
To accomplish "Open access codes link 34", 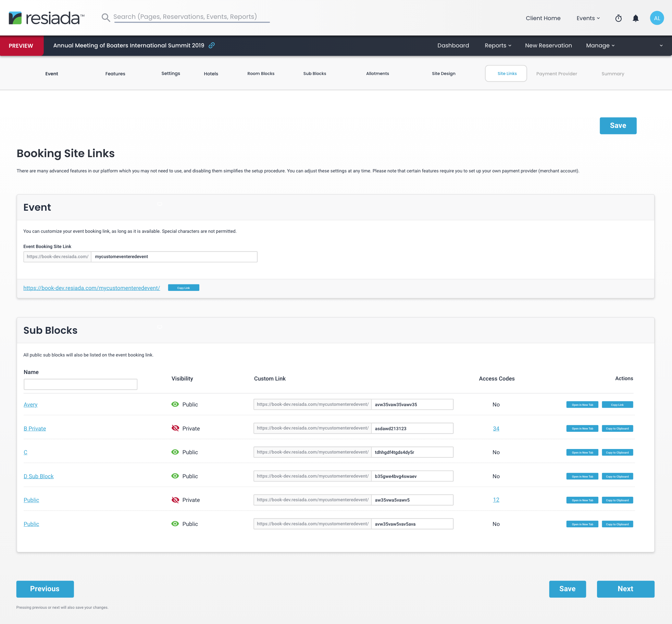I will click(x=496, y=429).
